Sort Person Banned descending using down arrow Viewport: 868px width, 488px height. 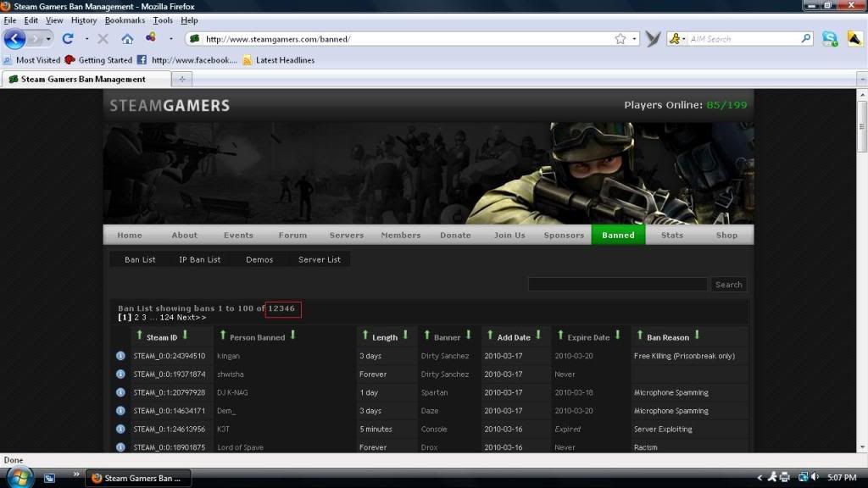tap(292, 335)
